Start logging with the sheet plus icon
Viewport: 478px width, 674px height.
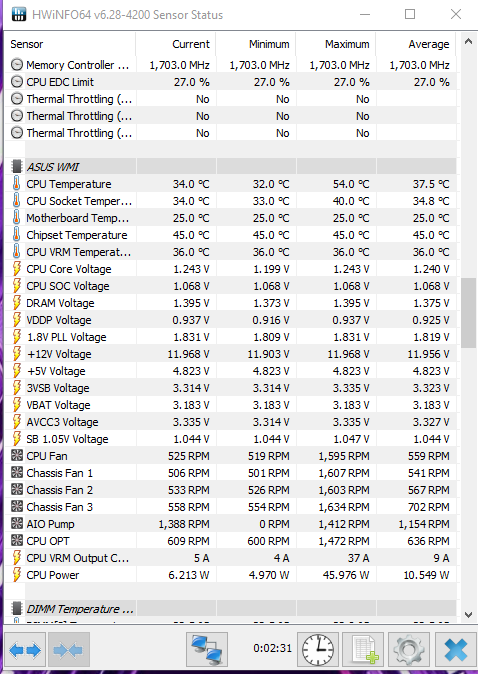(365, 649)
